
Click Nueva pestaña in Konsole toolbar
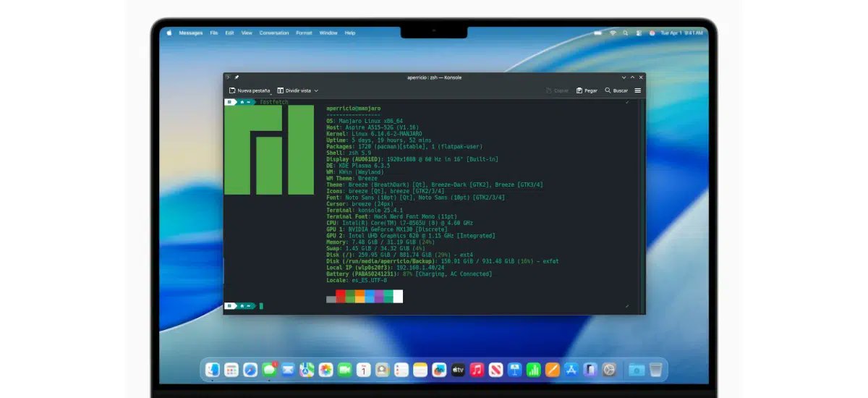click(x=250, y=90)
